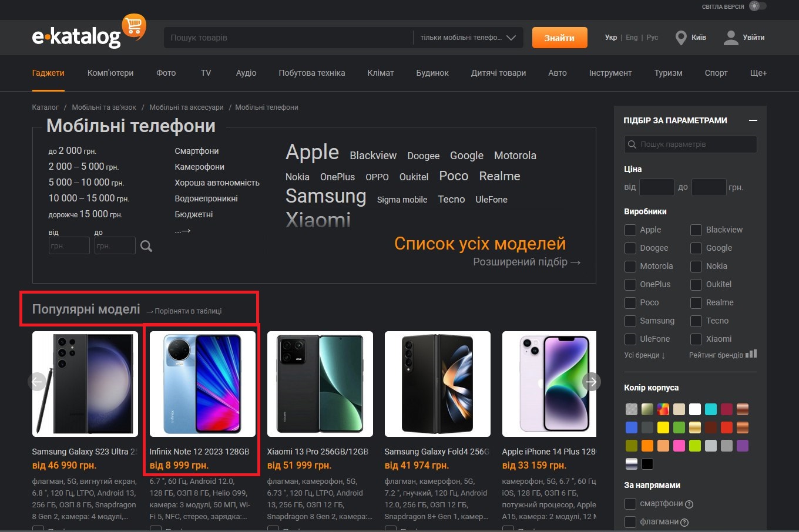This screenshot has height=532, width=799.
Task: Show next popular models with right arrow
Action: 591,382
